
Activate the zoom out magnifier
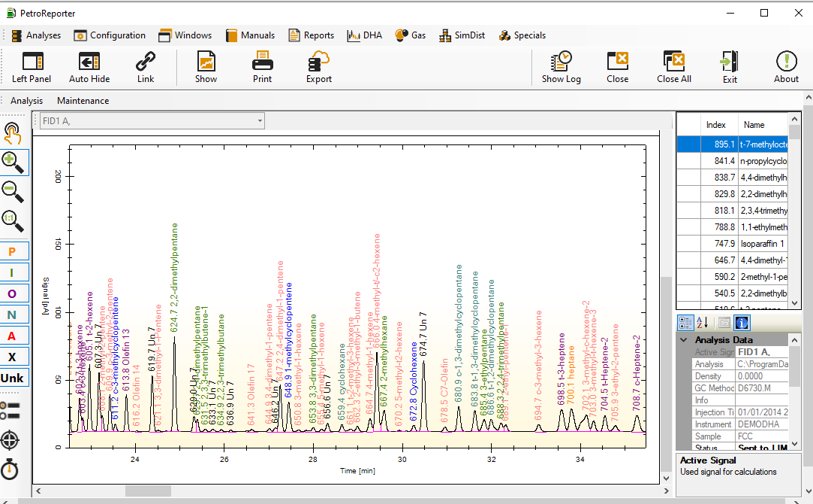12,191
